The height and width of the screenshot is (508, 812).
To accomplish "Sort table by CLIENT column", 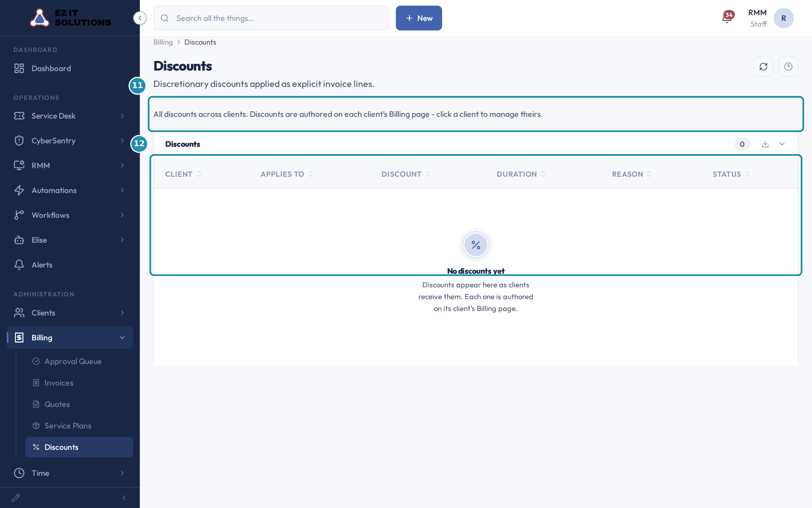I will coord(183,174).
